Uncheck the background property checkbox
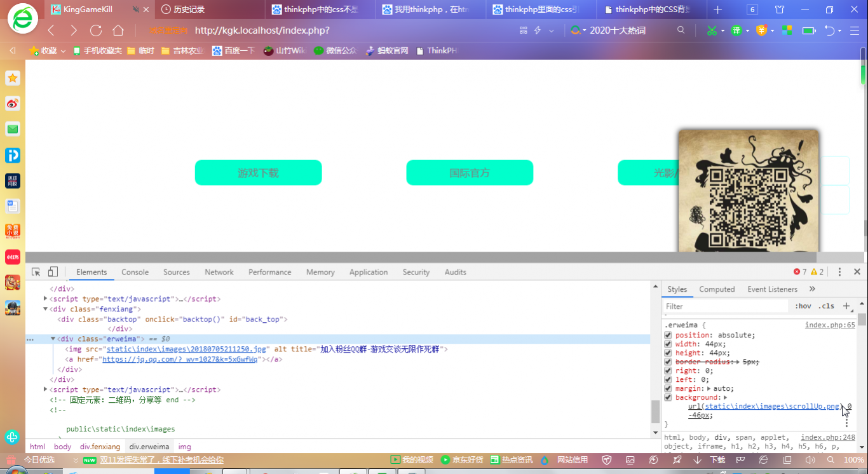The image size is (868, 474). tap(668, 397)
